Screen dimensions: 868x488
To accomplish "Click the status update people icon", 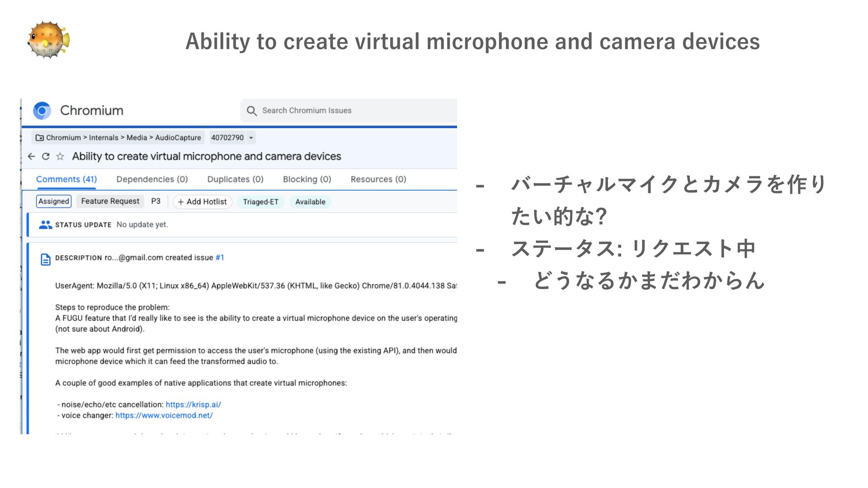I will tap(45, 225).
